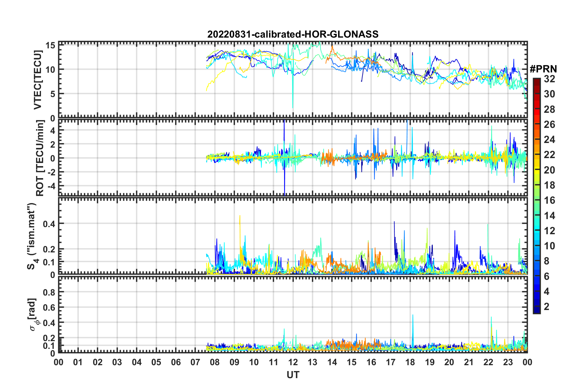The image size is (586, 392).
Task: Click the UT x-axis label
Action: pos(293,375)
